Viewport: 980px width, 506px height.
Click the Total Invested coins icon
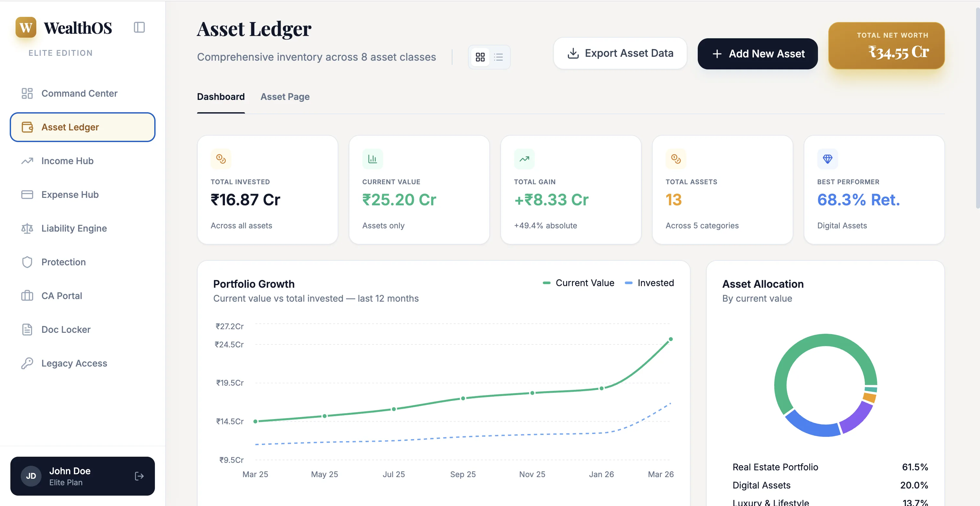click(x=221, y=159)
